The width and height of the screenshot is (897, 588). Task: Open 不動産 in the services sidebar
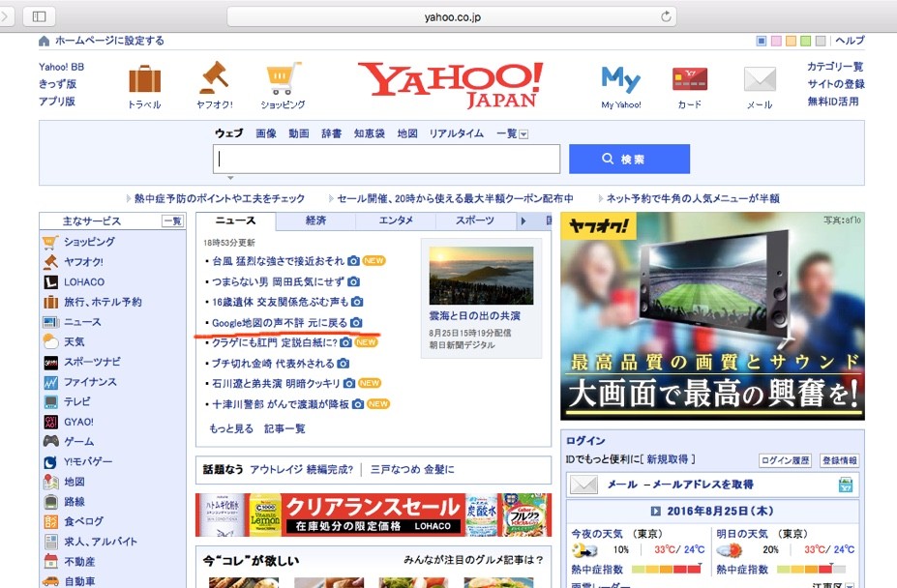(79, 562)
